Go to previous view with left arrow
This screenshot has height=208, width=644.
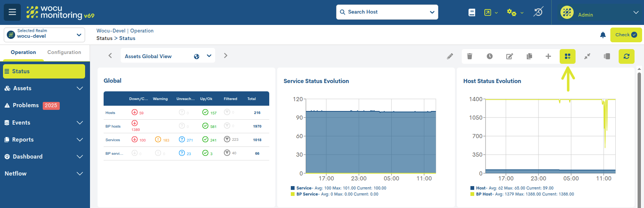click(110, 55)
